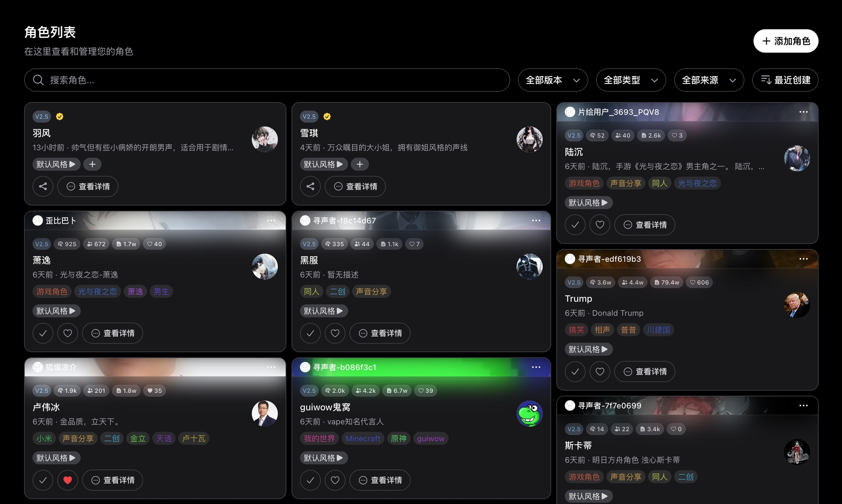This screenshot has width=842, height=504.
Task: Toggle the checkmark select on 黑服 card
Action: point(310,333)
